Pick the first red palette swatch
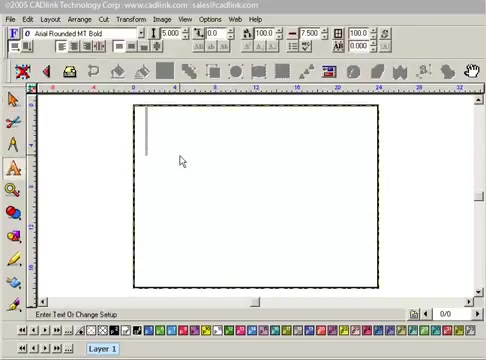This screenshot has height=360, width=486. tap(183, 331)
